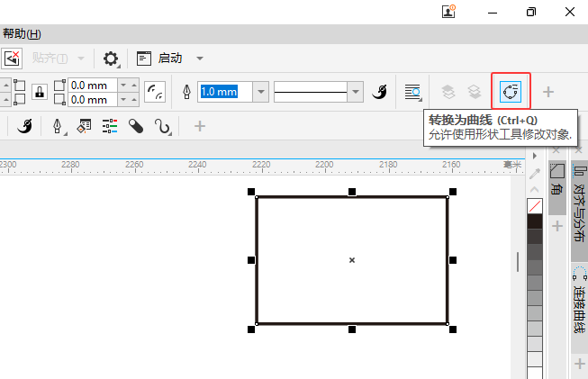
Task: Select the eraser-like capsule tool
Action: pyautogui.click(x=136, y=126)
